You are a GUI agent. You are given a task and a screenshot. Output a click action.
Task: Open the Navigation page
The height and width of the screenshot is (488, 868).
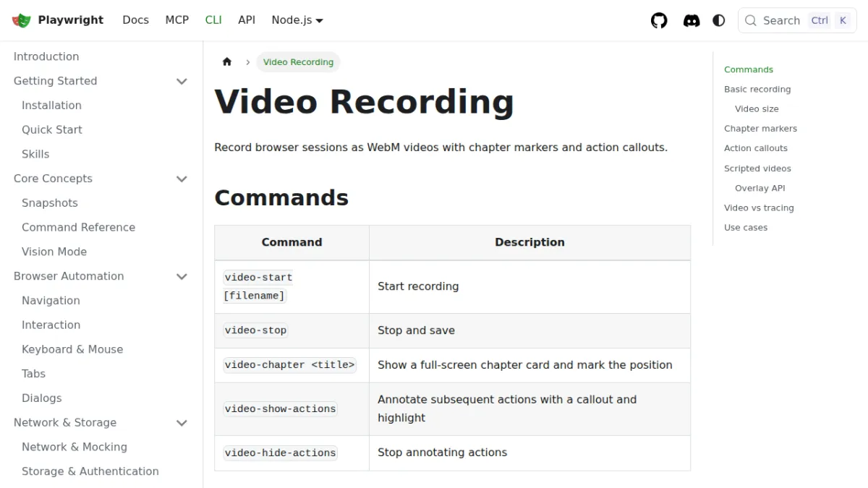(x=51, y=301)
